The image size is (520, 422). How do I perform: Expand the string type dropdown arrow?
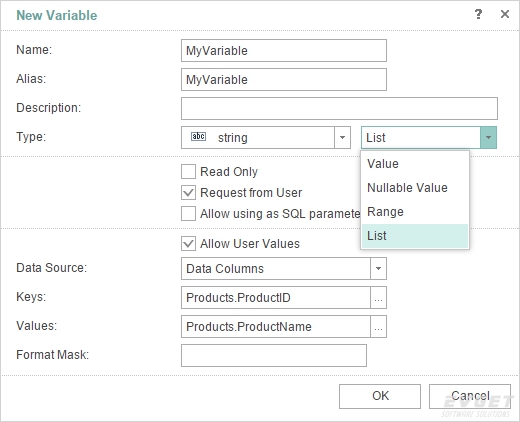pos(342,137)
